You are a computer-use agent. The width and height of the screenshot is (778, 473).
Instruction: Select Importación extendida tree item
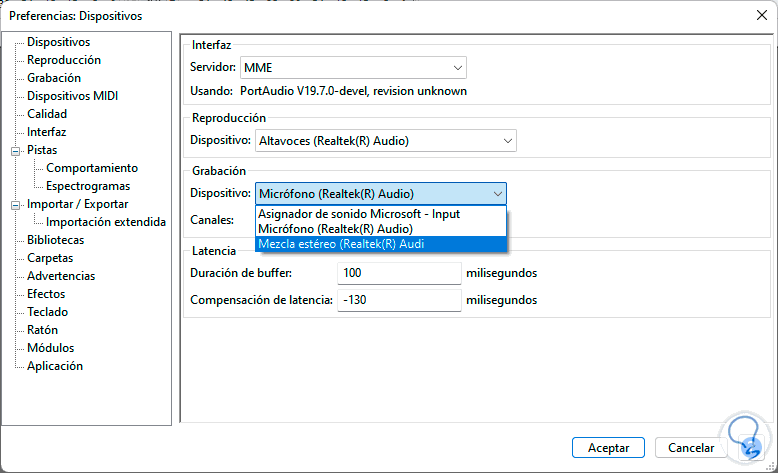pos(106,222)
